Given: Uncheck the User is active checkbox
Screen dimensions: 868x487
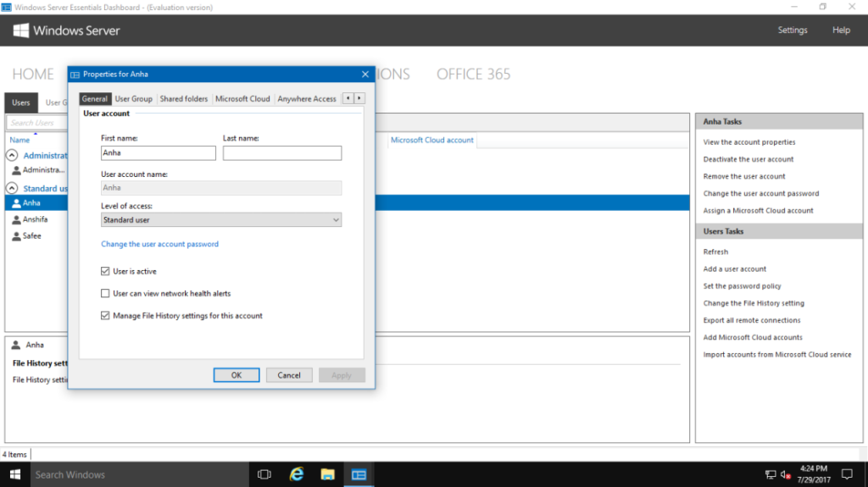Looking at the screenshot, I should 105,271.
